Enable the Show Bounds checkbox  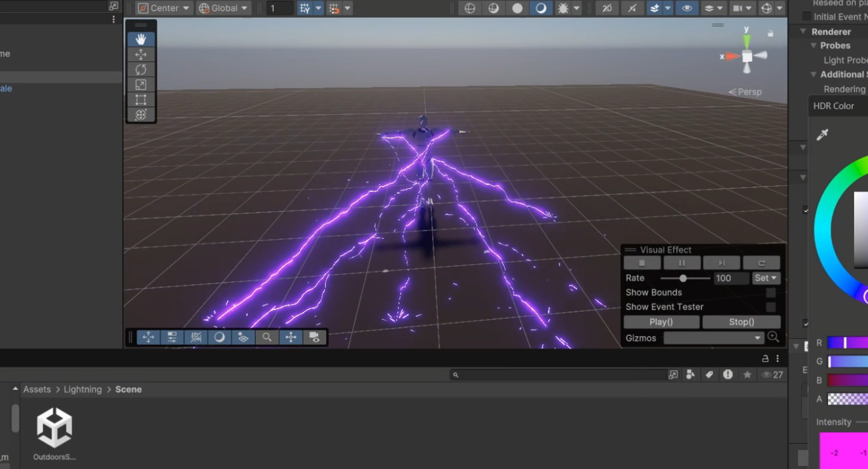[x=771, y=293]
